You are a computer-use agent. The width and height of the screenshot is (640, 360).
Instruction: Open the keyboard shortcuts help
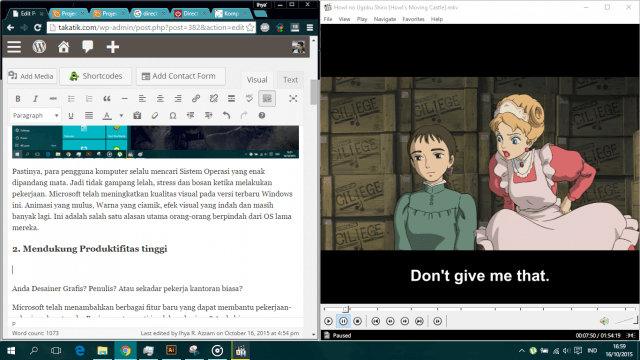[x=262, y=116]
